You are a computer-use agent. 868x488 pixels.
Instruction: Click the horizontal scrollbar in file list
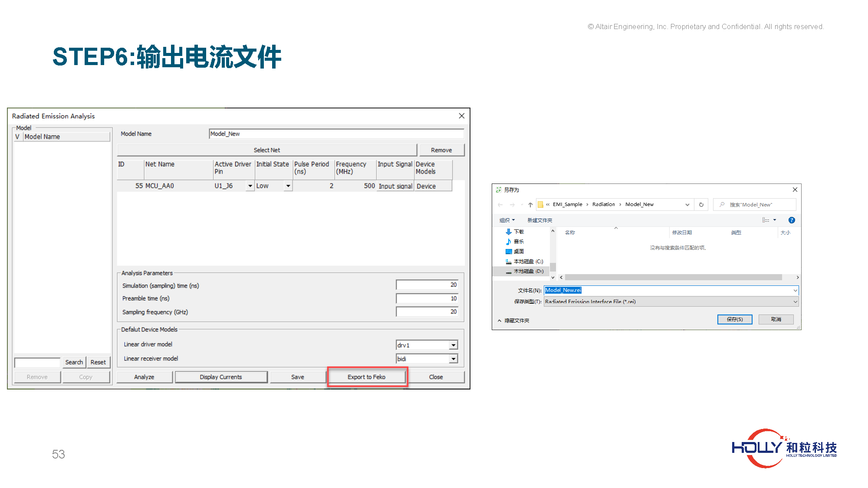point(673,278)
